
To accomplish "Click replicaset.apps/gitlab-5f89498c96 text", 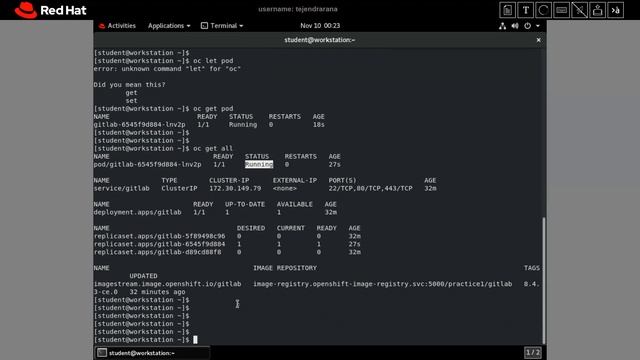I will (x=159, y=236).
